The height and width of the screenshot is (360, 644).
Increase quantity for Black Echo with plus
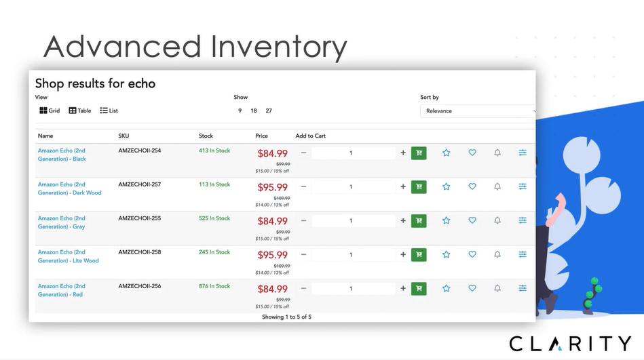tap(403, 153)
